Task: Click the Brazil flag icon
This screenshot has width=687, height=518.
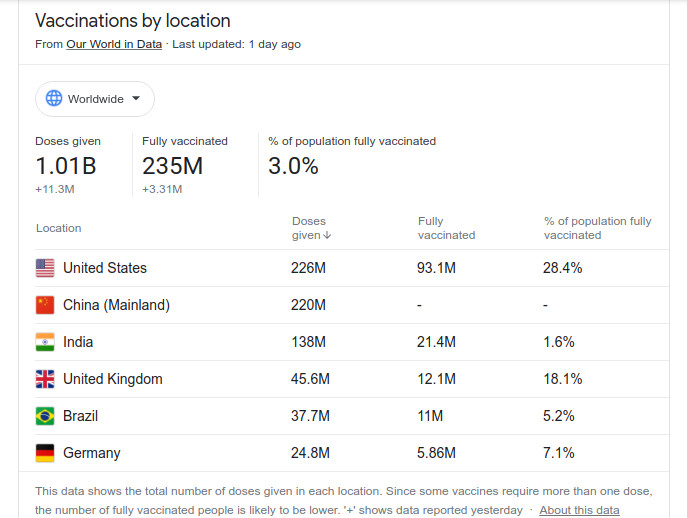Action: pos(45,416)
